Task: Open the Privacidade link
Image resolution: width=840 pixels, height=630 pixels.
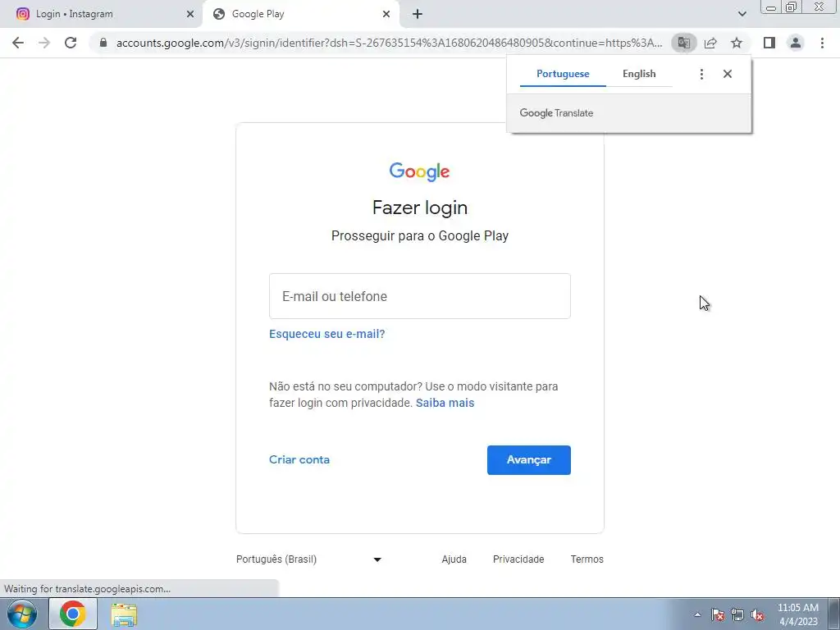Action: coord(518,559)
